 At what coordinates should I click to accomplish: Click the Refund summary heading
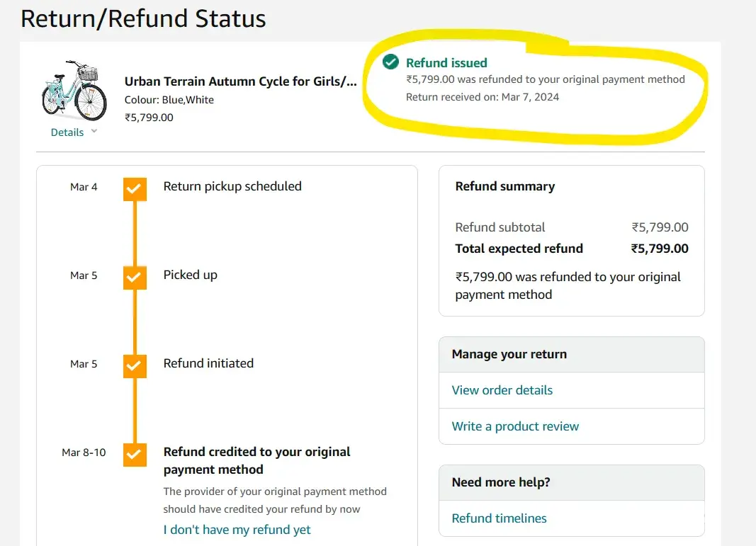tap(505, 186)
